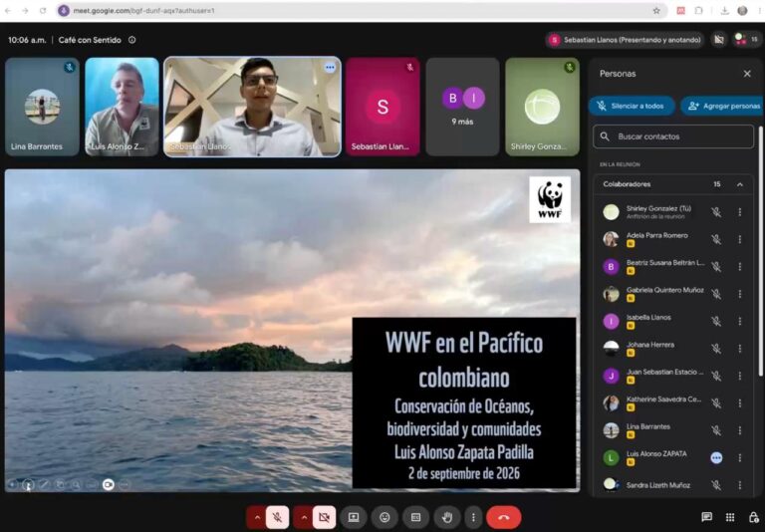Screen dimensions: 765x532
Task: Toggle the camera off button
Action: [x=324, y=517]
